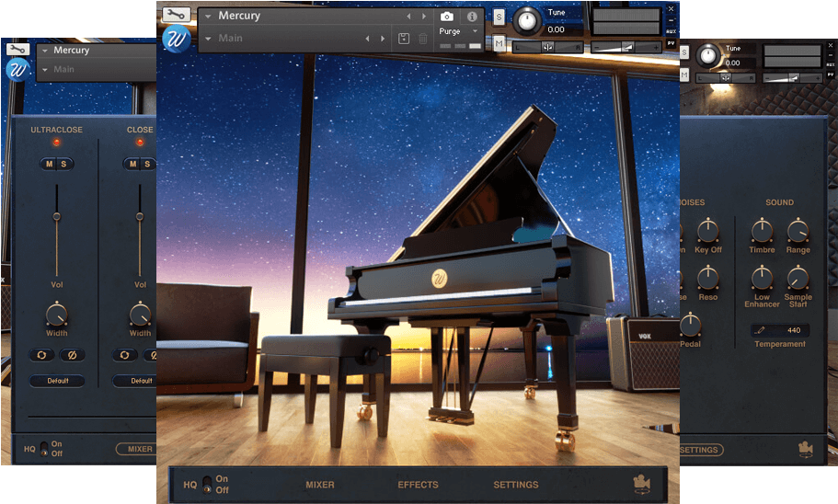Click the temperament pencil edit icon
Image resolution: width=838 pixels, height=504 pixels.
761,330
